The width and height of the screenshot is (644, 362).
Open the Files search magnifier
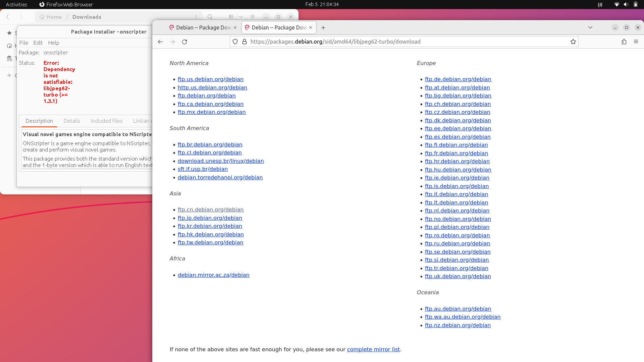(210, 17)
